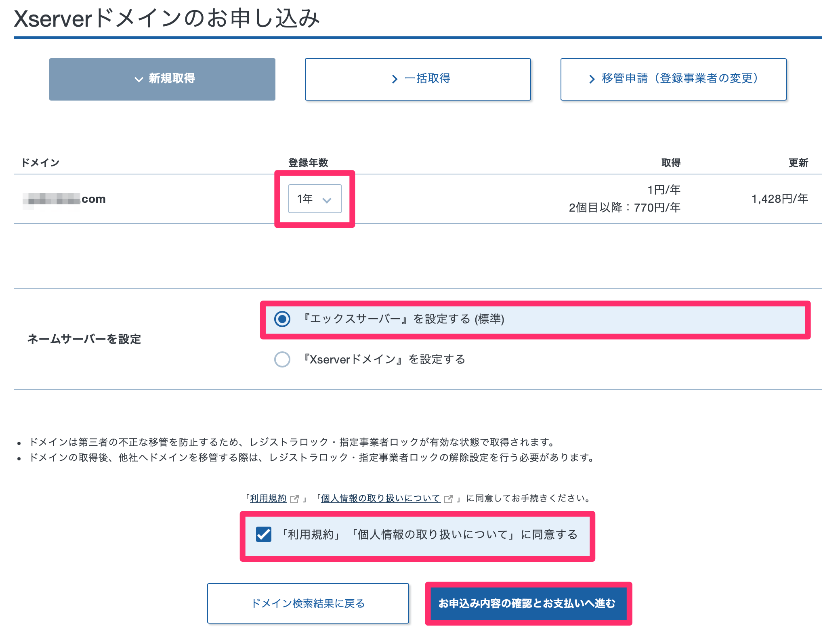Click the ネームサーバーを設定 label
Screen dimensions: 840x630
point(84,339)
